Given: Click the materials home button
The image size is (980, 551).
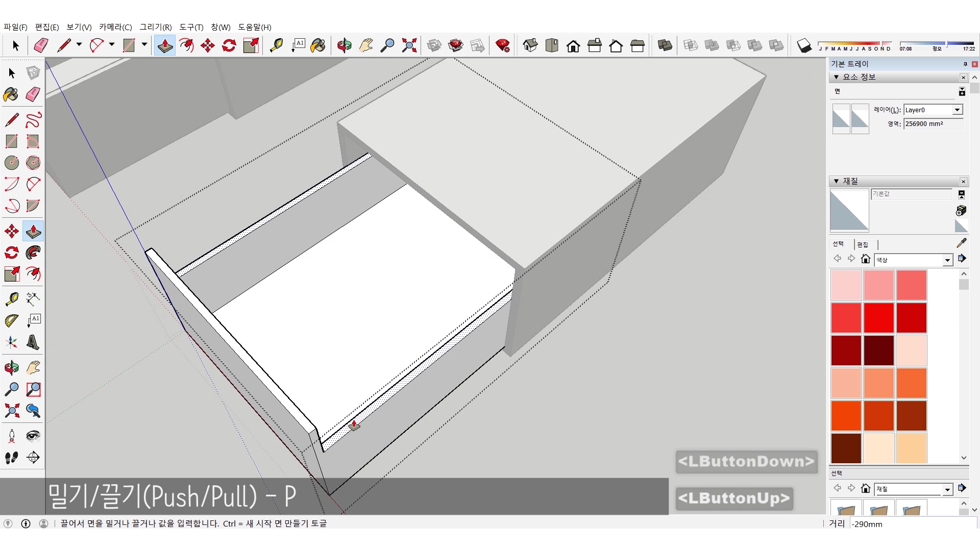Looking at the screenshot, I should [865, 259].
